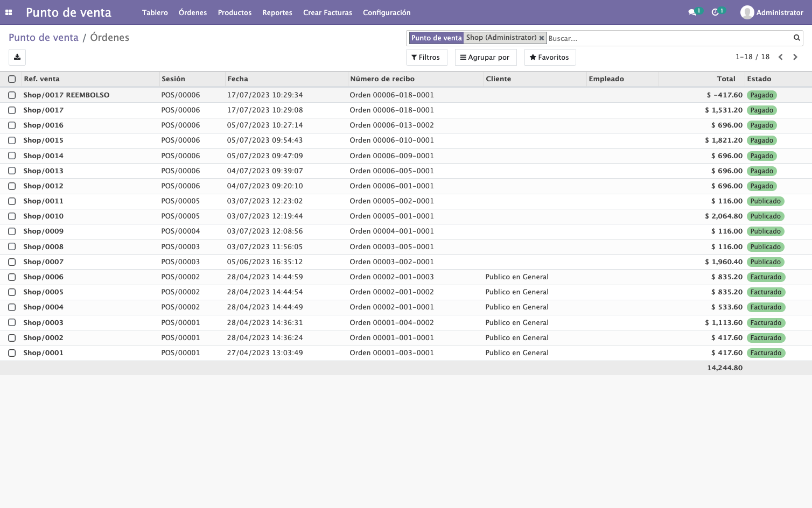The height and width of the screenshot is (508, 812).
Task: Click the 1-18 / 18 pager counter
Action: [753, 57]
